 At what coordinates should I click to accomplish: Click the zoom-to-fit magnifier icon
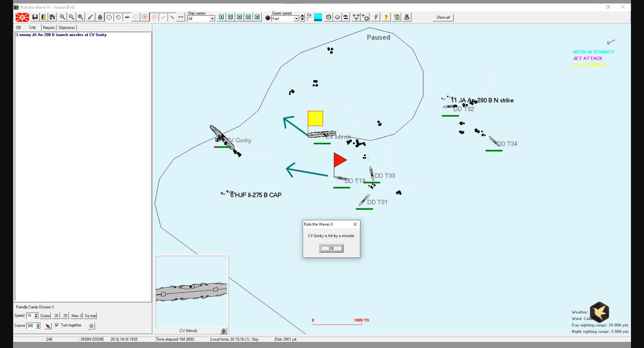[x=81, y=17]
